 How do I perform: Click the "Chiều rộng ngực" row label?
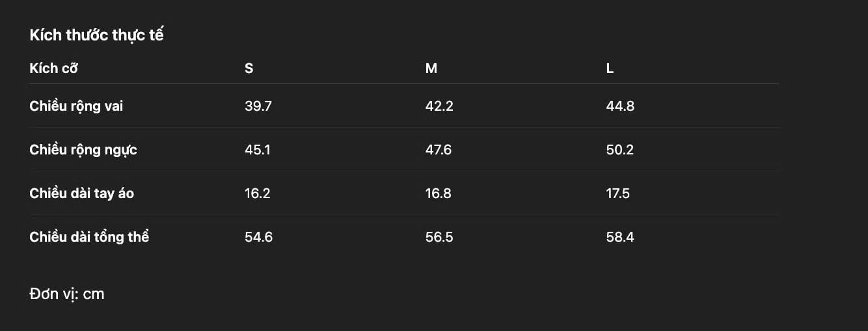pyautogui.click(x=83, y=150)
